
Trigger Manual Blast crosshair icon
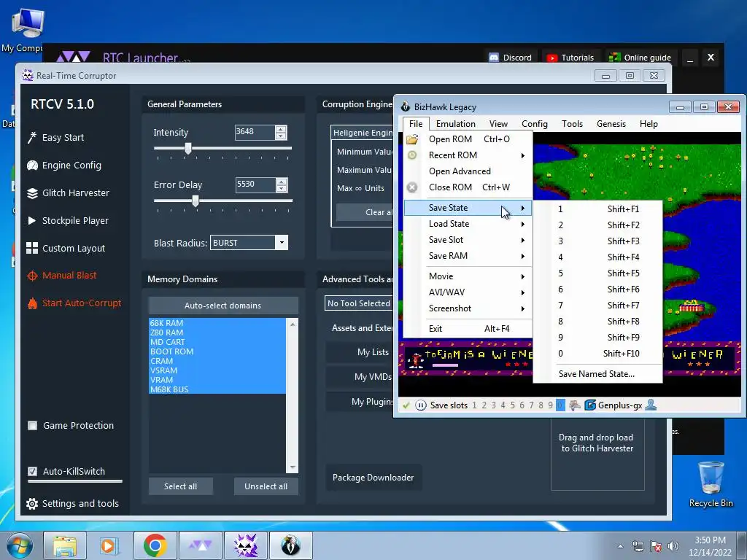click(x=32, y=276)
